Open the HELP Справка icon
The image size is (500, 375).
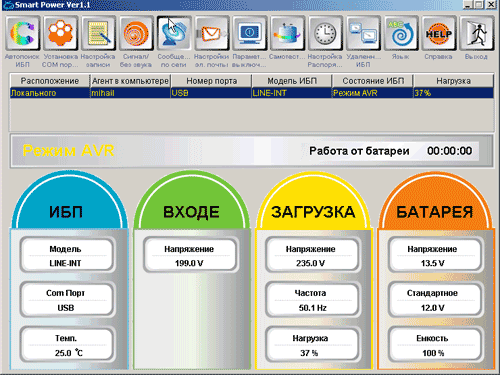439,34
